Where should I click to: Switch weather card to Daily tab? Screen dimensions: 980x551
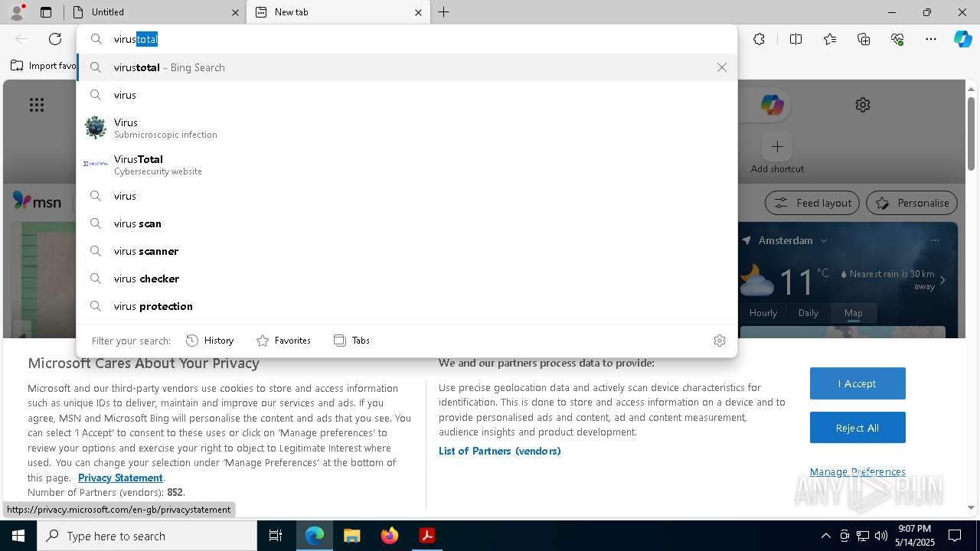coord(808,312)
